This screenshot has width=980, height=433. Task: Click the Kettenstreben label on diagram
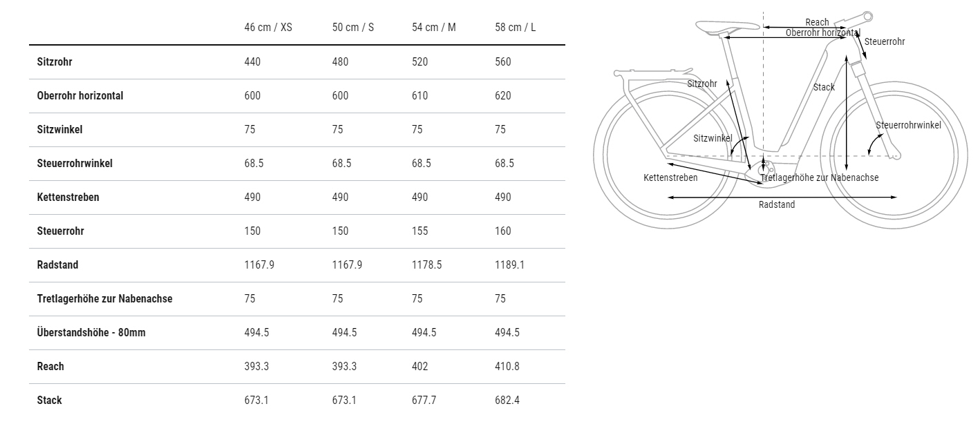(670, 177)
